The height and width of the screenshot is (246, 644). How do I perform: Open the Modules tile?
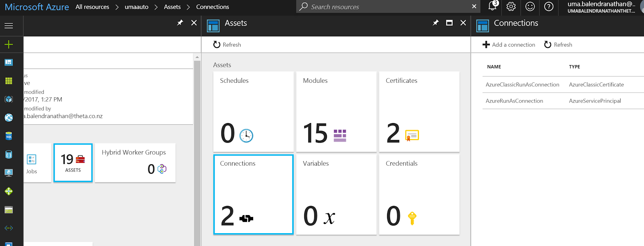click(x=336, y=112)
